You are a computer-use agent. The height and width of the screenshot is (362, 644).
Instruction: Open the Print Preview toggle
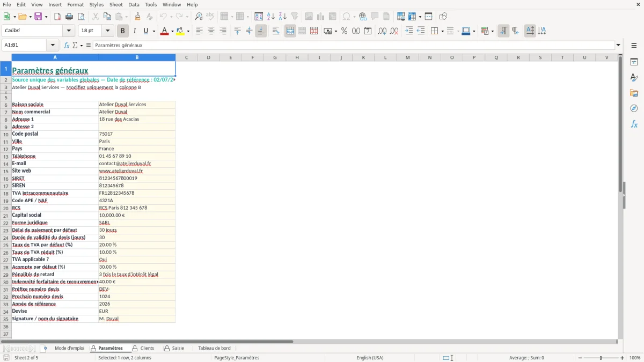point(80,17)
